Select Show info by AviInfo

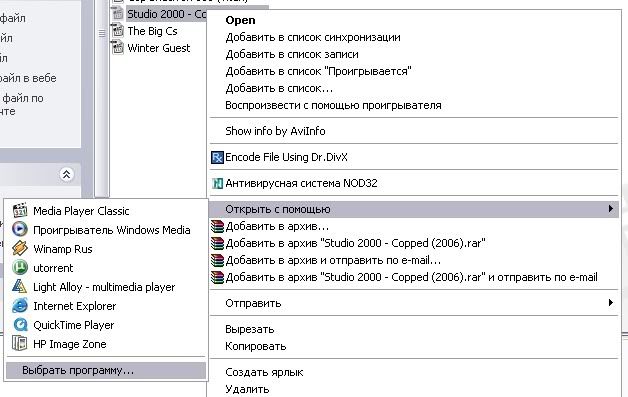275,131
